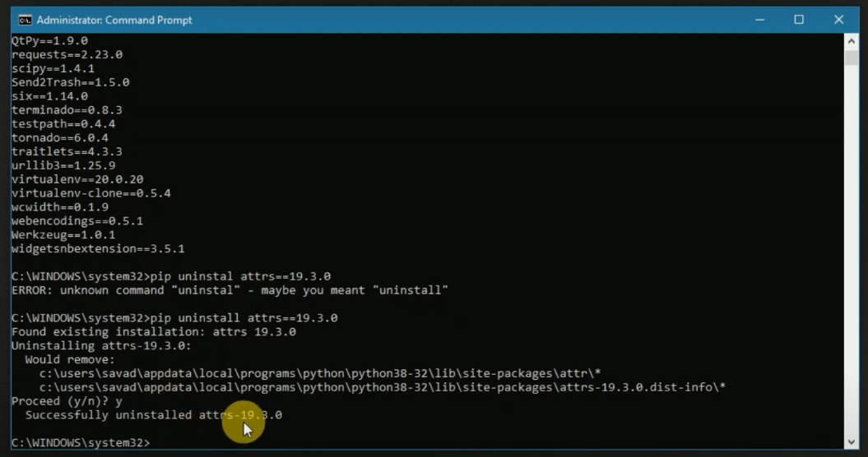Click the Command Prompt system menu icon
Image resolution: width=868 pixels, height=457 pixels.
[x=25, y=21]
